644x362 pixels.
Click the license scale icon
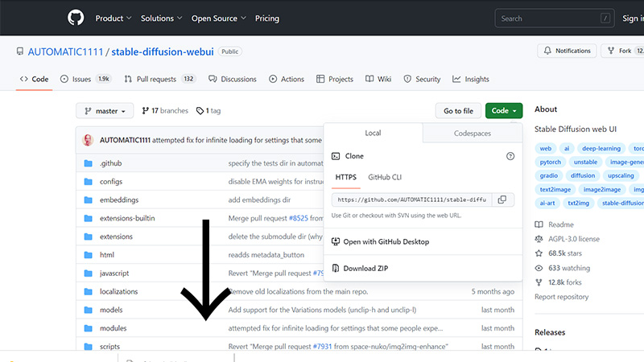[x=539, y=239]
